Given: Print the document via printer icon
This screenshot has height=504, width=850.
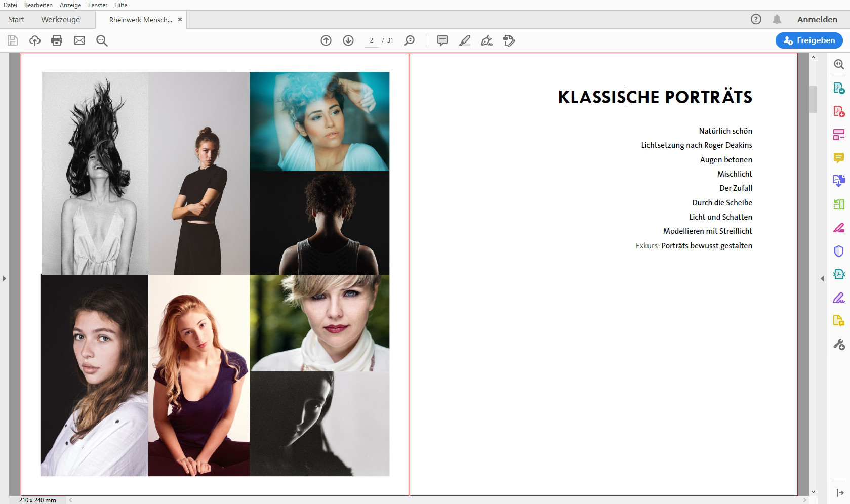Looking at the screenshot, I should pyautogui.click(x=57, y=40).
